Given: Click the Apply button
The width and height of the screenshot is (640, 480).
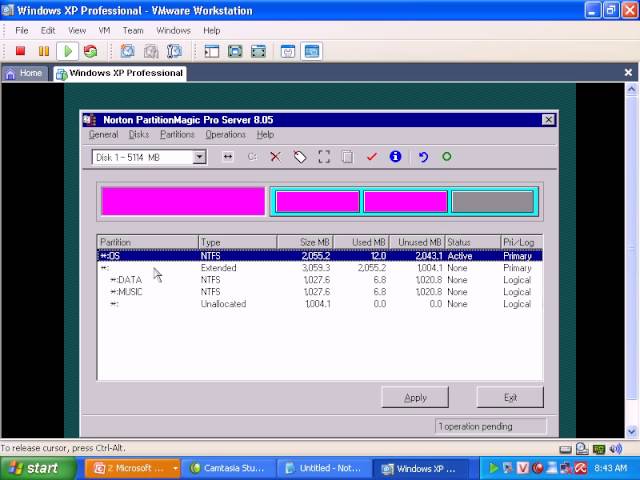Looking at the screenshot, I should tap(415, 398).
